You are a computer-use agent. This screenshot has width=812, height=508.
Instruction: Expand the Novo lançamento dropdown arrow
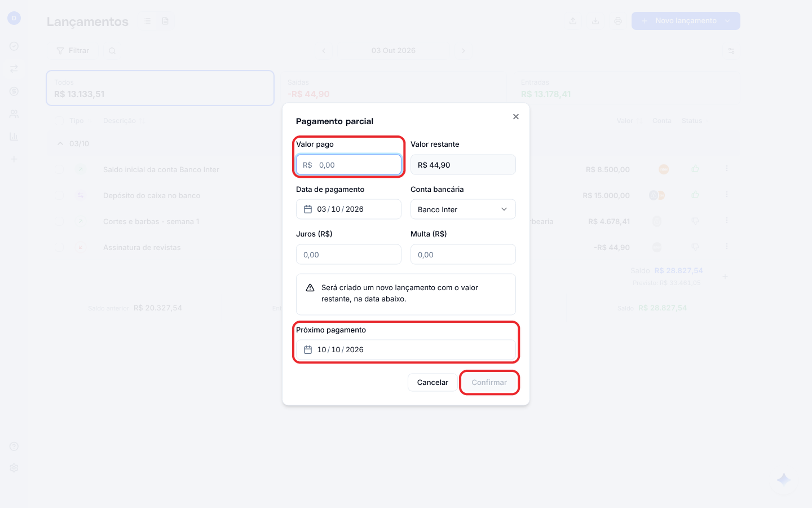(728, 21)
